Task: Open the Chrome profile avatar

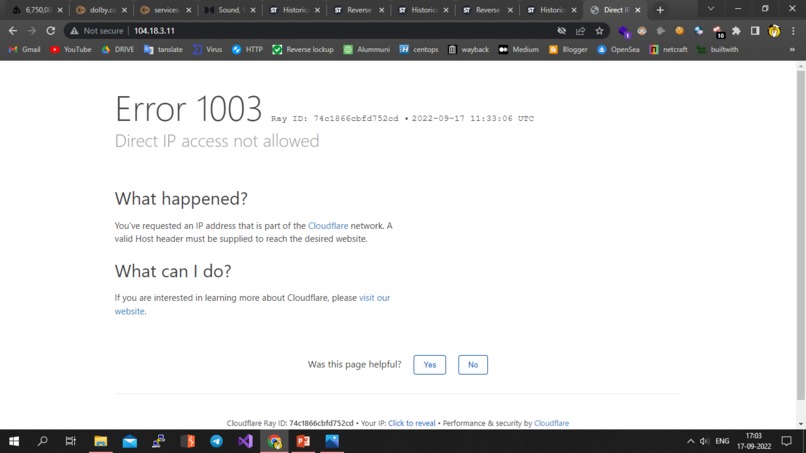Action: pos(774,31)
